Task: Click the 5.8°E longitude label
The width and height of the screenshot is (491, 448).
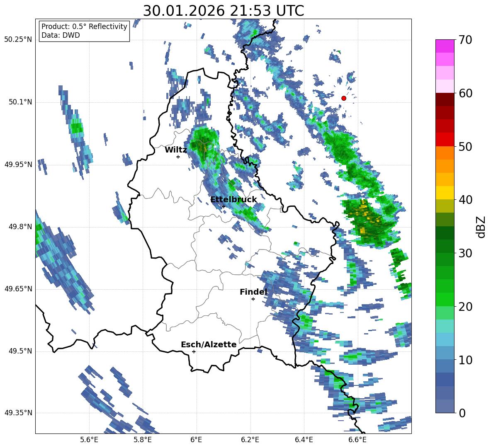Action: click(x=143, y=440)
